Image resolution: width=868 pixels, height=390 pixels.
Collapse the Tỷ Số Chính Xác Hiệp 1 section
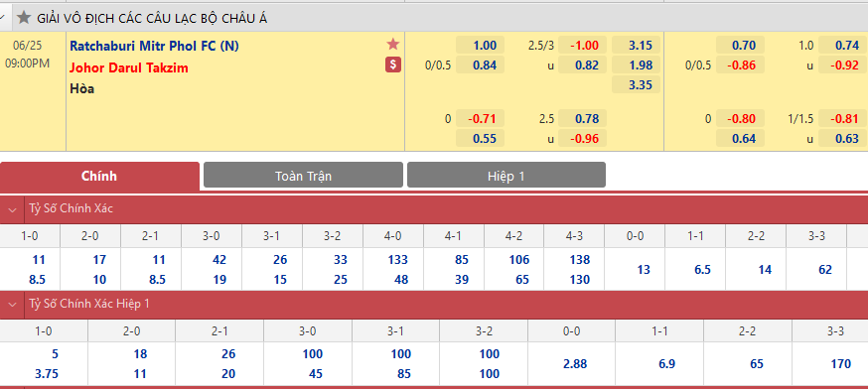pyautogui.click(x=12, y=305)
